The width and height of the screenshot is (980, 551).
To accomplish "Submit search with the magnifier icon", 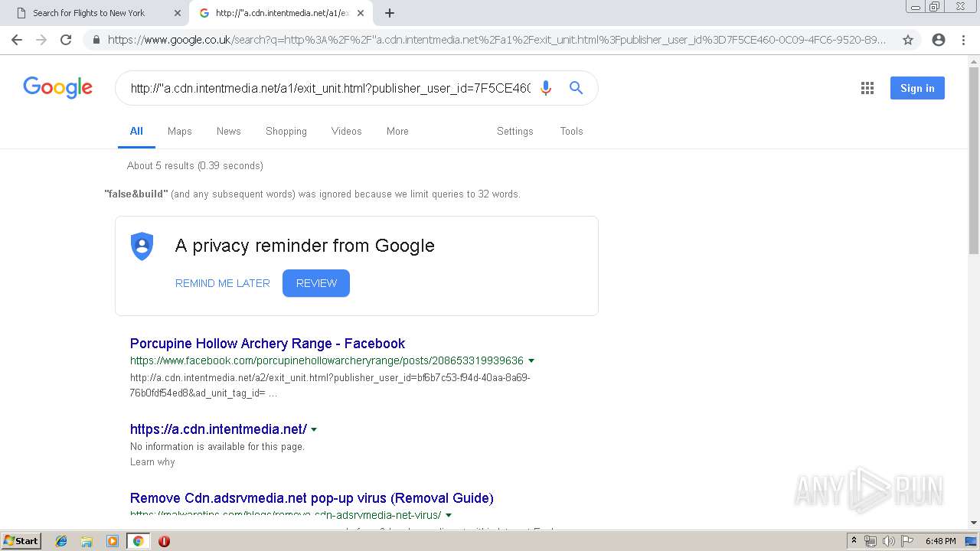I will tap(577, 88).
